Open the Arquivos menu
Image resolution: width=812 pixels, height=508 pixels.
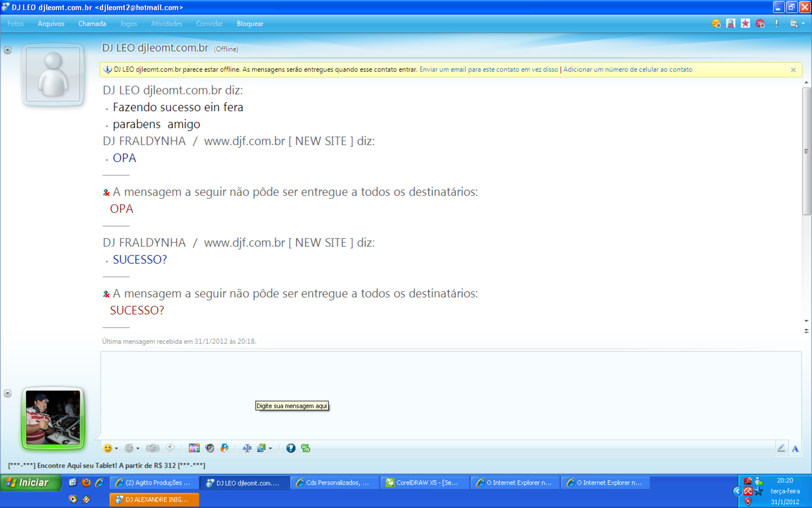tap(51, 24)
